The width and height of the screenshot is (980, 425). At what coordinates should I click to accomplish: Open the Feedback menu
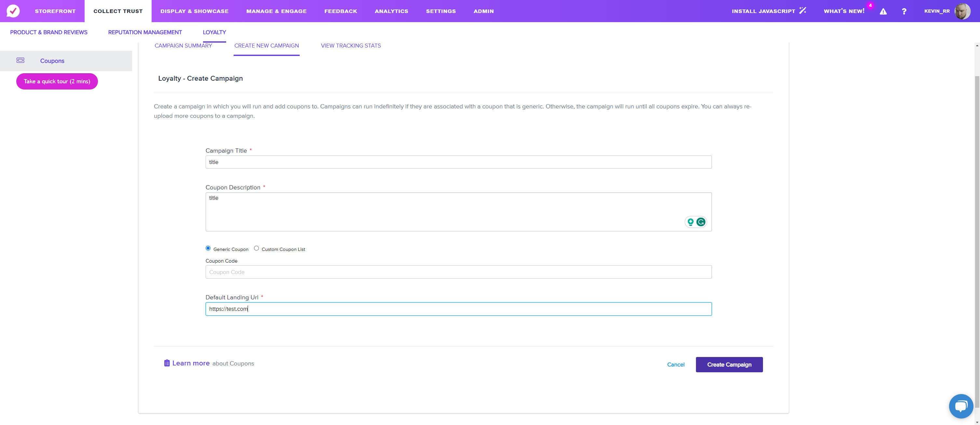(340, 11)
